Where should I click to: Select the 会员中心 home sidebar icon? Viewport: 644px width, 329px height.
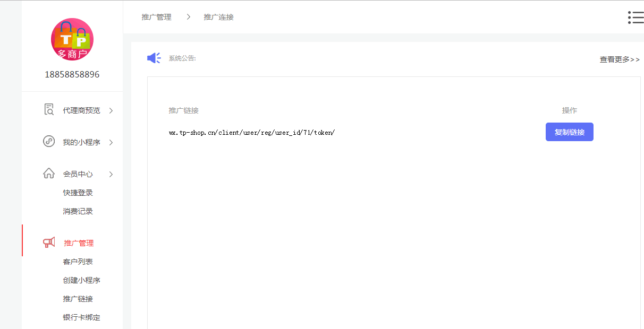pos(48,174)
